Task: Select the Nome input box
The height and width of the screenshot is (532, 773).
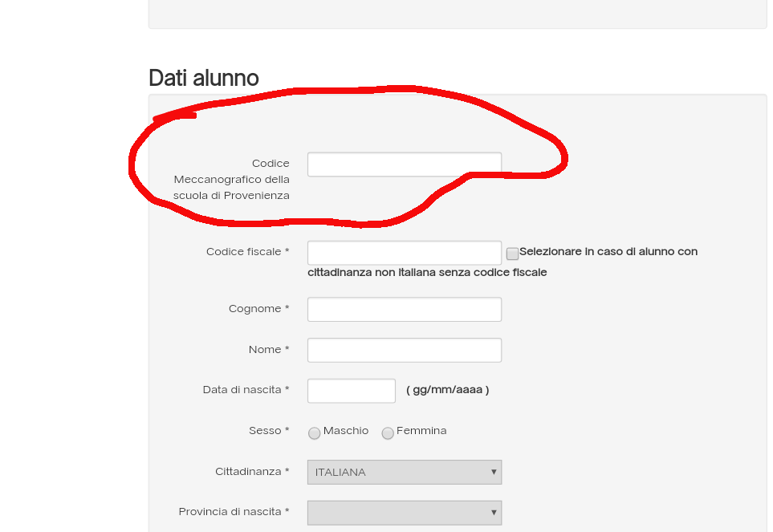Action: [404, 351]
